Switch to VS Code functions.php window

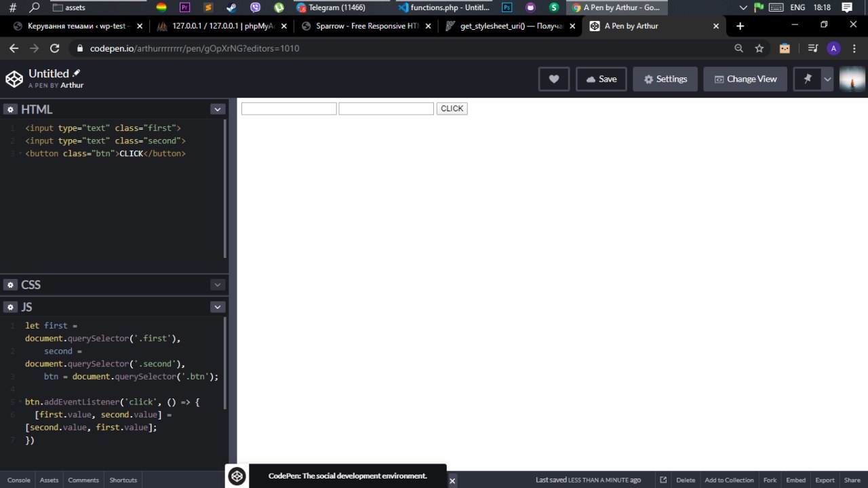click(443, 7)
